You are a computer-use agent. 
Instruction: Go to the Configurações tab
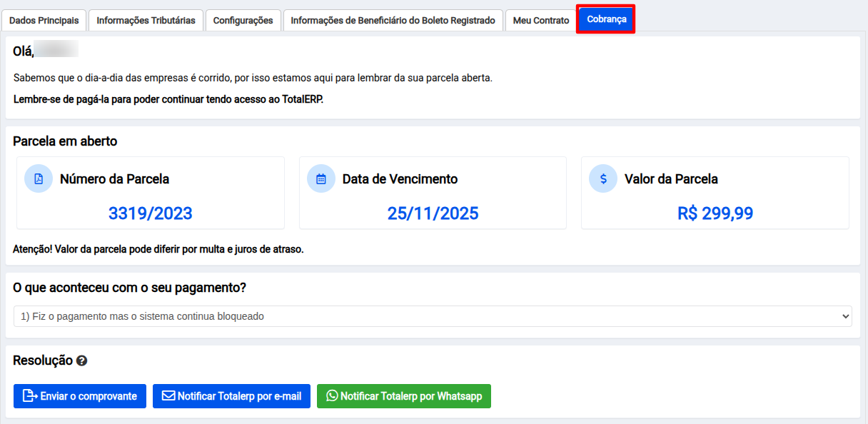pos(243,21)
